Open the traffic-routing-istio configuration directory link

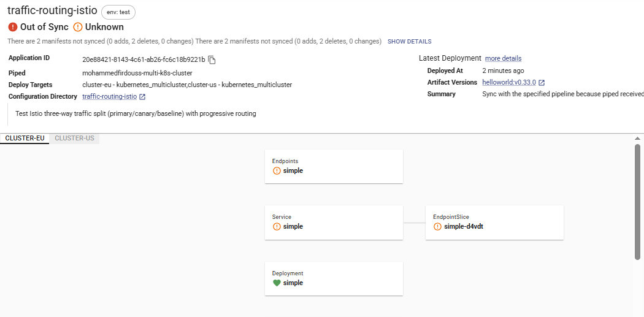110,96
